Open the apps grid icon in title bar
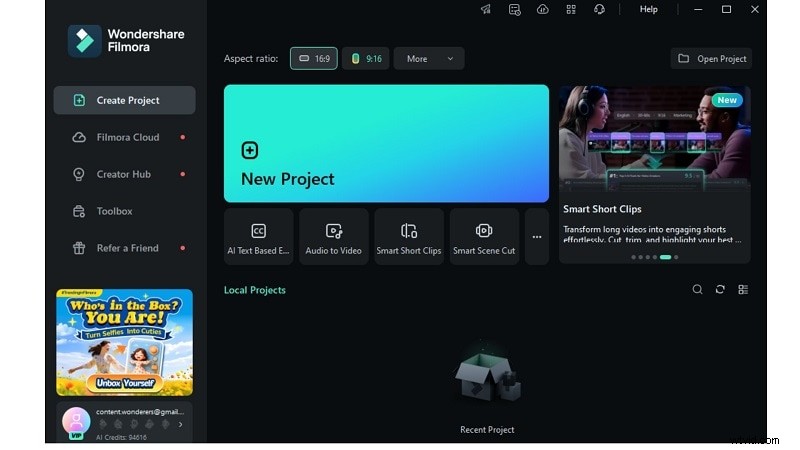This screenshot has width=800, height=450. (x=571, y=9)
